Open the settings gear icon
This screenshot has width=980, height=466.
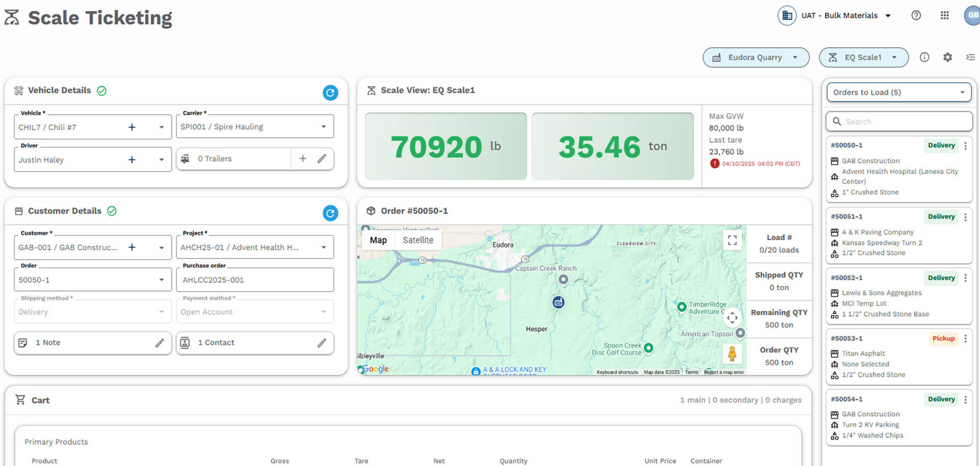click(947, 57)
